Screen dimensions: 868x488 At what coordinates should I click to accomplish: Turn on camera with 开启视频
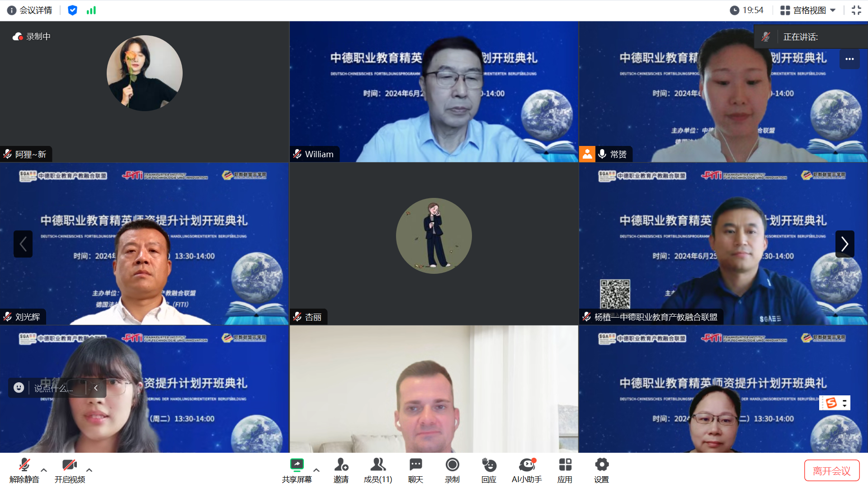(70, 470)
